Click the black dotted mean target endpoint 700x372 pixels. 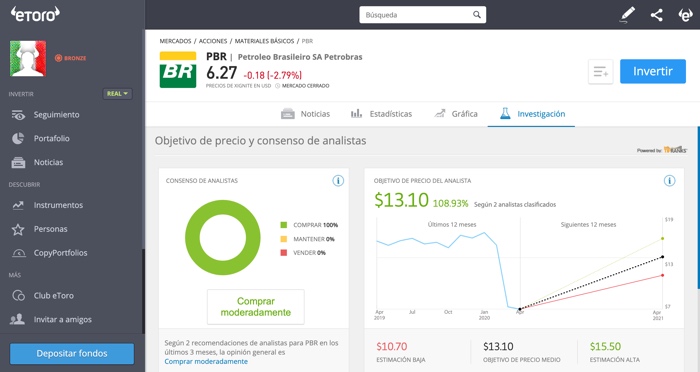coord(662,257)
